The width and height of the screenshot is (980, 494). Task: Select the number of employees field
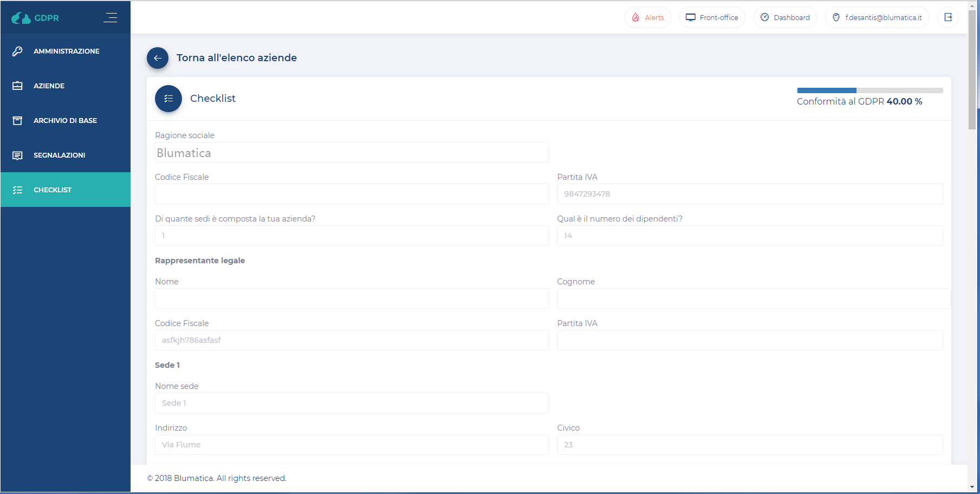(750, 236)
